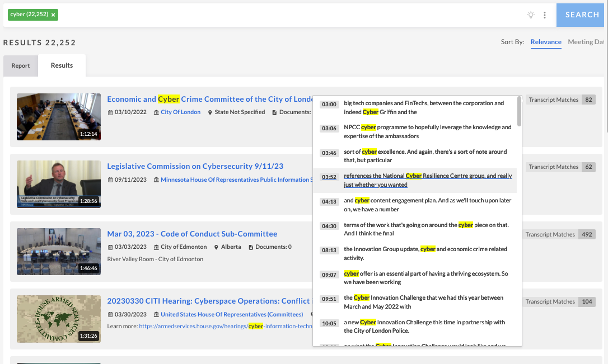Open the Results tab
Viewport: 608px width, 364px height.
pos(62,65)
